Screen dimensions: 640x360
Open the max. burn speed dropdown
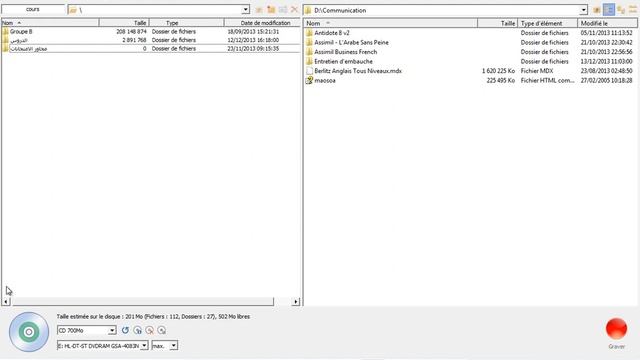click(173, 346)
